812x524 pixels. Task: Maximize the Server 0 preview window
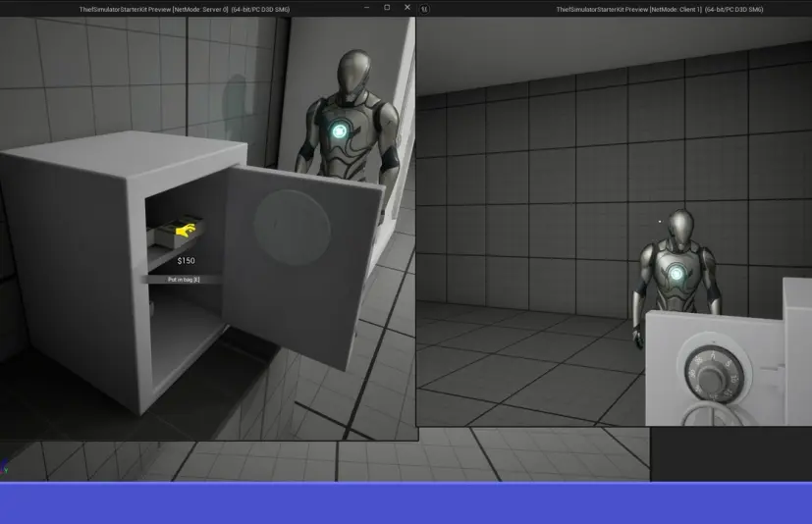[387, 7]
